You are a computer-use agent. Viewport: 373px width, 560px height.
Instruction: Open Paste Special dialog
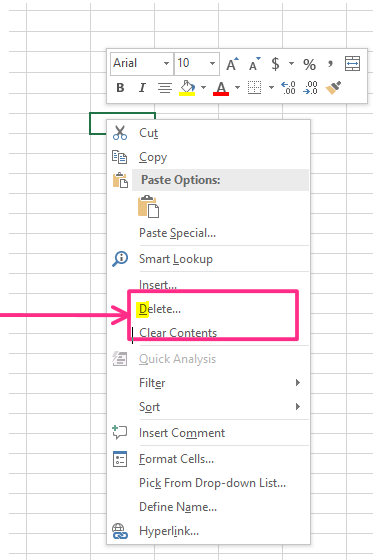pyautogui.click(x=208, y=233)
